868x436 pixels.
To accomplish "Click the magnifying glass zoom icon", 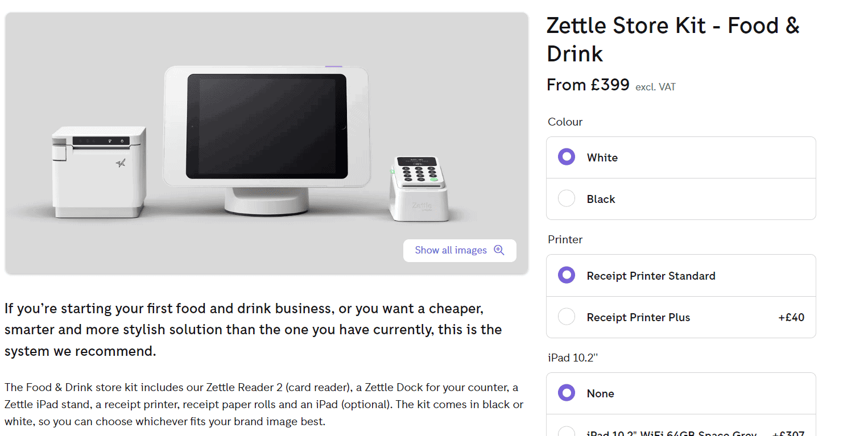I will [499, 250].
